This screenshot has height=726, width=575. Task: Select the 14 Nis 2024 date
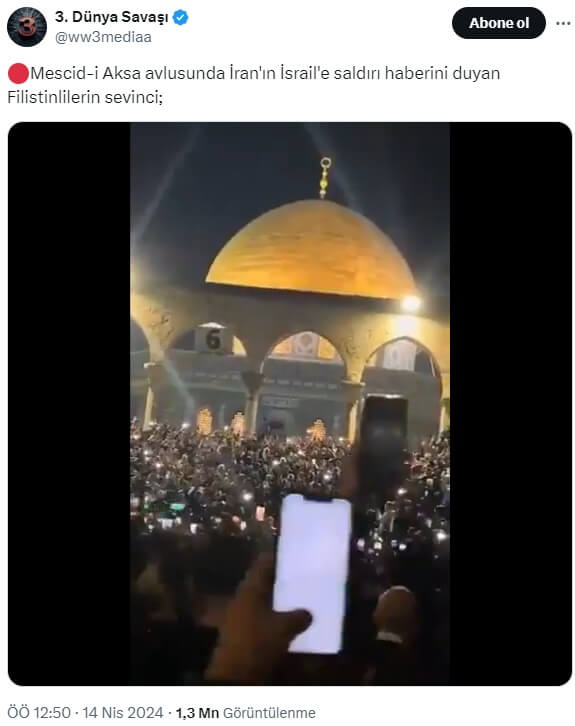[x=123, y=713]
